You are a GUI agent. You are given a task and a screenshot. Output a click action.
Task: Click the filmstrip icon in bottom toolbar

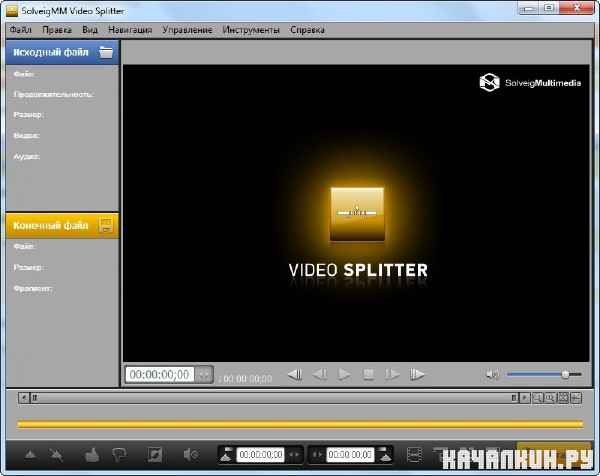click(414, 455)
